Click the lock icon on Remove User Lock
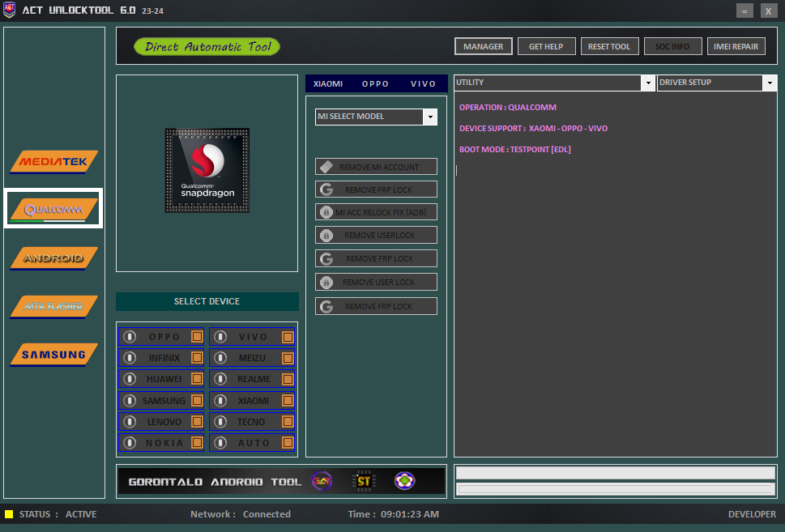The image size is (785, 532). (326, 283)
